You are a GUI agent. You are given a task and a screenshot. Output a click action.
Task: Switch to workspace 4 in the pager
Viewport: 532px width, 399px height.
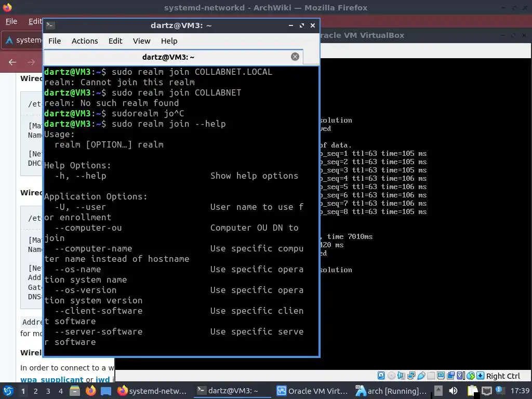[x=61, y=391]
